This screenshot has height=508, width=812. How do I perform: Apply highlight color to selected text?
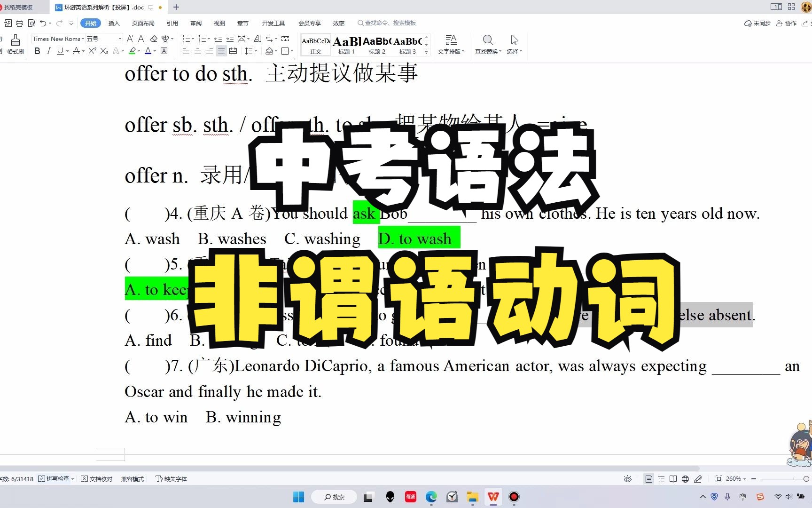click(133, 51)
